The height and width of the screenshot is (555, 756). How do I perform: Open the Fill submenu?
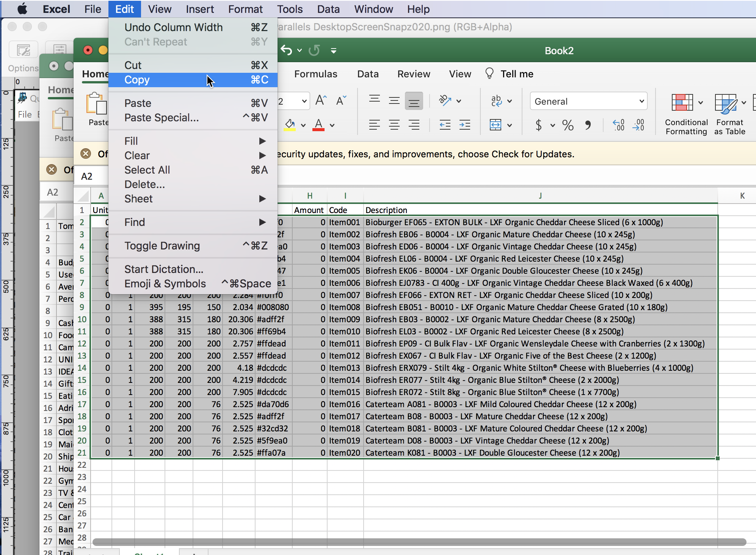click(x=193, y=141)
